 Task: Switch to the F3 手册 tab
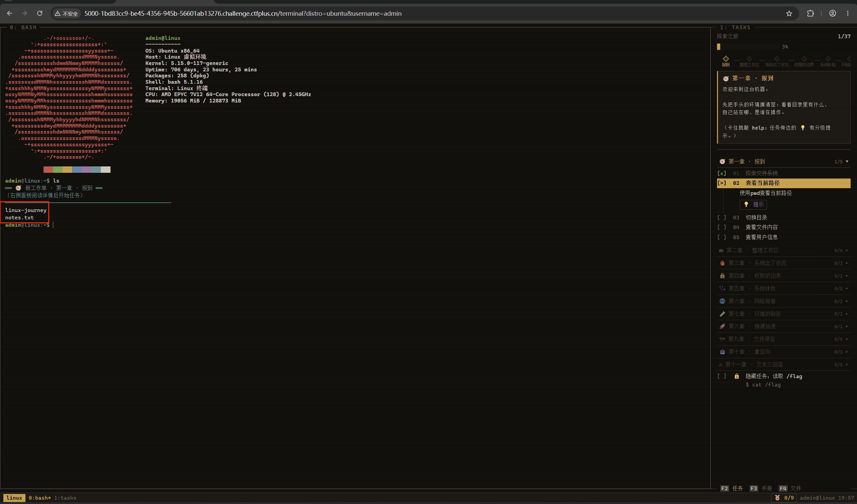(761, 488)
